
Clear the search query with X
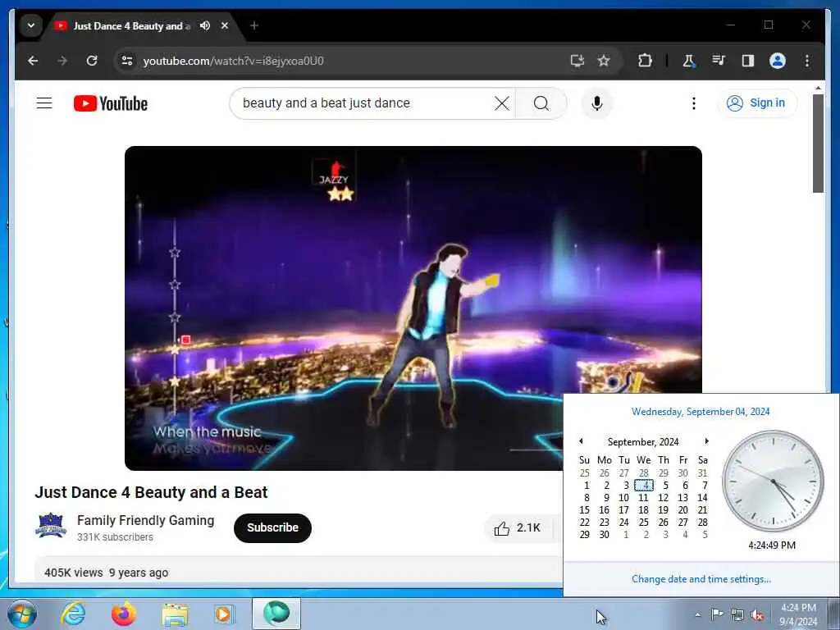click(501, 103)
